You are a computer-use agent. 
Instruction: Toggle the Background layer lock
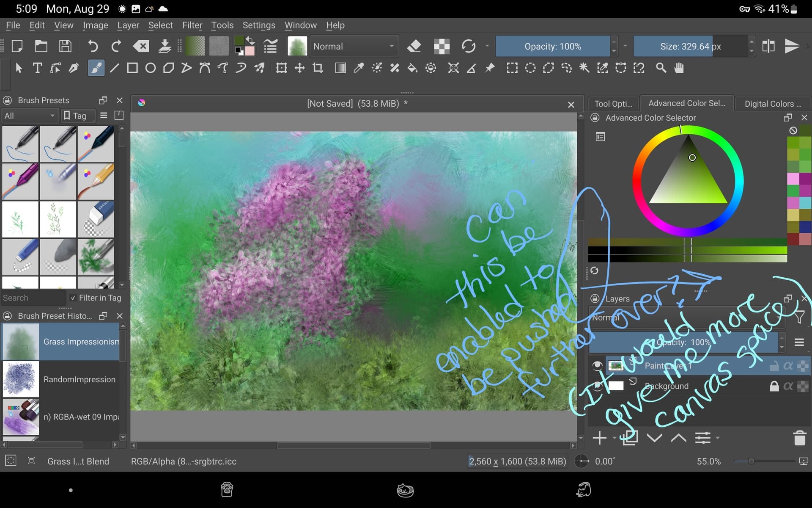click(x=774, y=386)
